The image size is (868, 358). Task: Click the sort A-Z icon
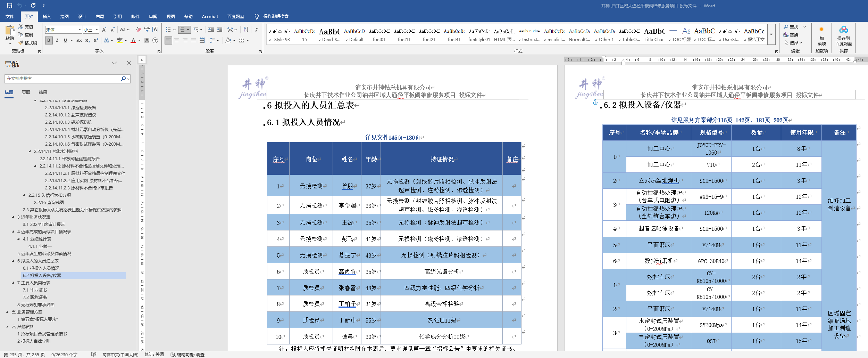tap(246, 30)
